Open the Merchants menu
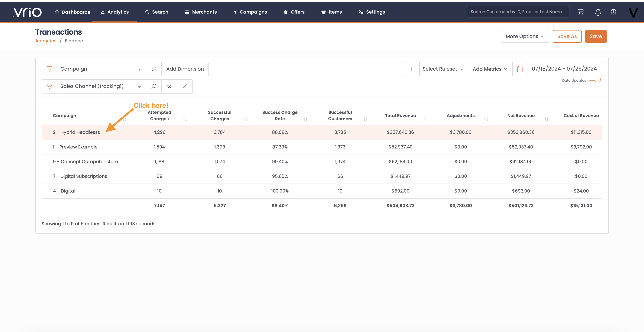 [201, 12]
